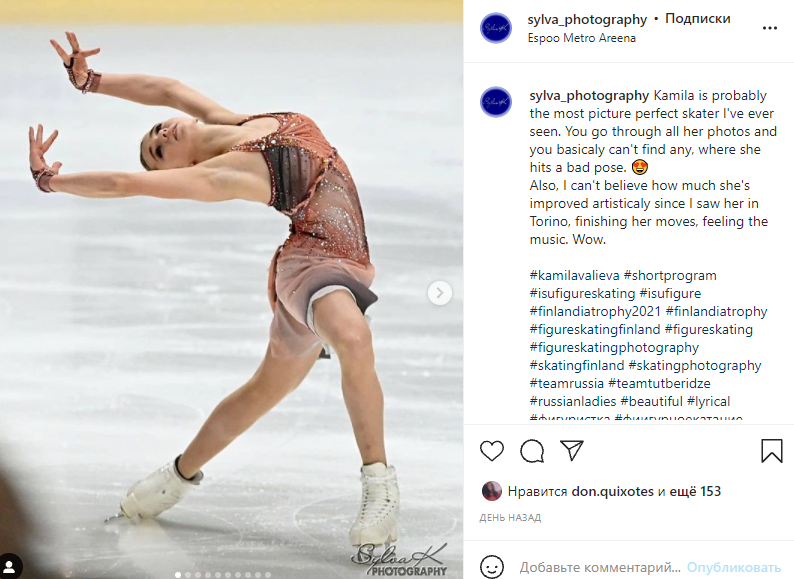
Task: Like the post with the heart icon
Action: [492, 451]
